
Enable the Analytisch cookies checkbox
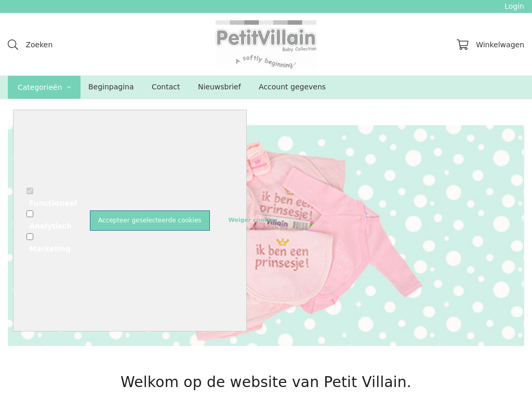(30, 214)
